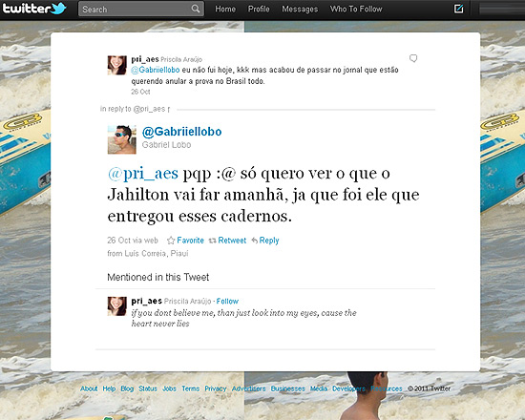Screen dimensions: 525x420
Task: Follow pri_aes via Follow link
Action: pyautogui.click(x=227, y=301)
